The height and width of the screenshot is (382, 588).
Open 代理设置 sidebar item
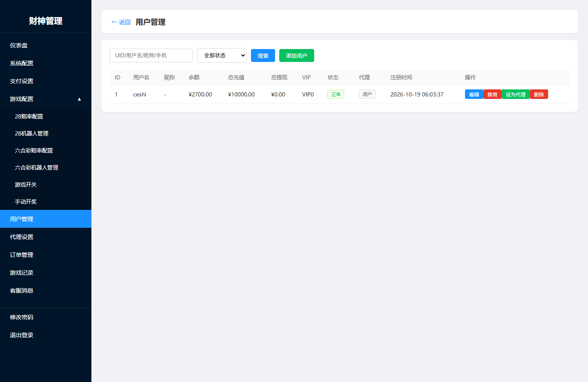(46, 237)
